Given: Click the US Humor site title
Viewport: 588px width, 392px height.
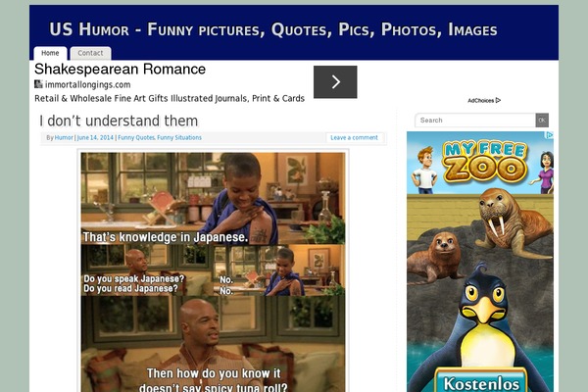Looking at the screenshot, I should click(273, 29).
